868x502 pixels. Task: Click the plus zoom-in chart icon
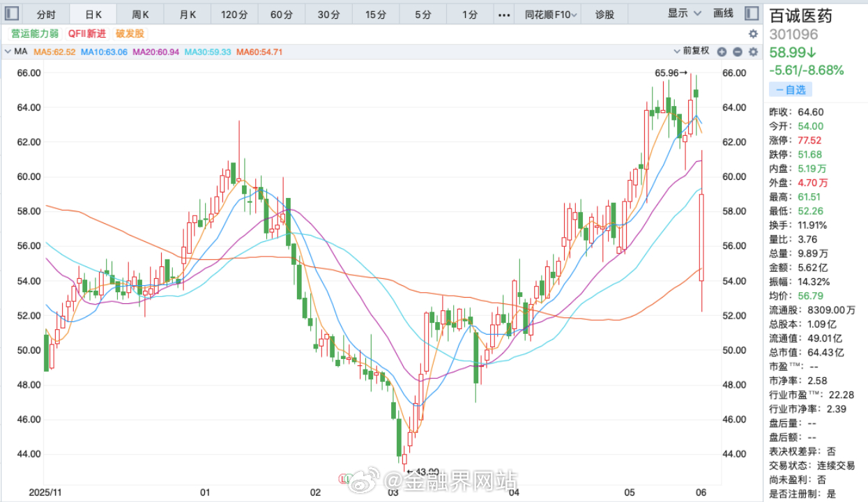click(722, 52)
